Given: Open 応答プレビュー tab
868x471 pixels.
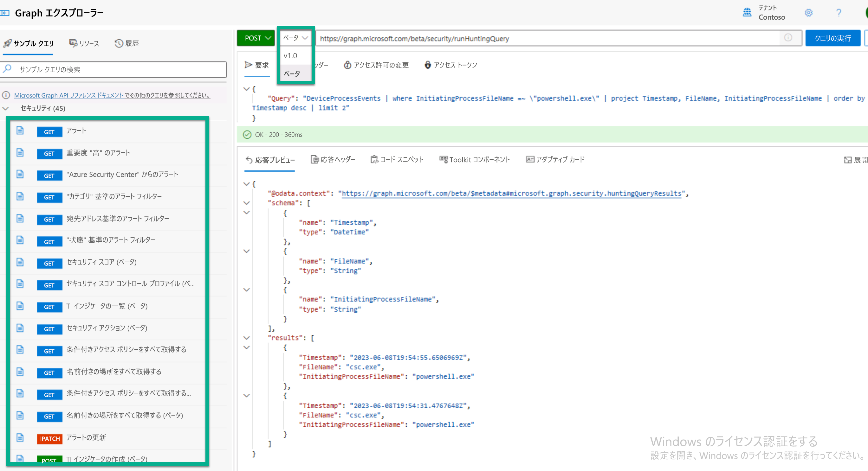Looking at the screenshot, I should pyautogui.click(x=270, y=160).
